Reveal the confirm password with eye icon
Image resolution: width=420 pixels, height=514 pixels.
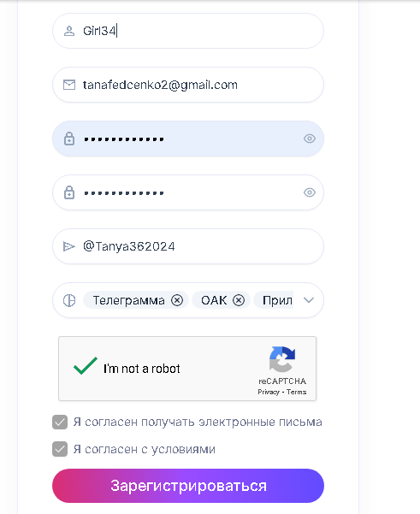309,192
